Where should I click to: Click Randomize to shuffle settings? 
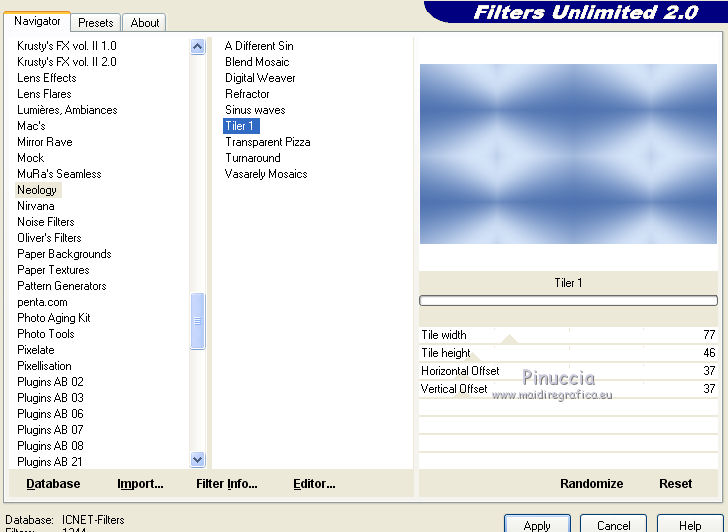coord(592,484)
